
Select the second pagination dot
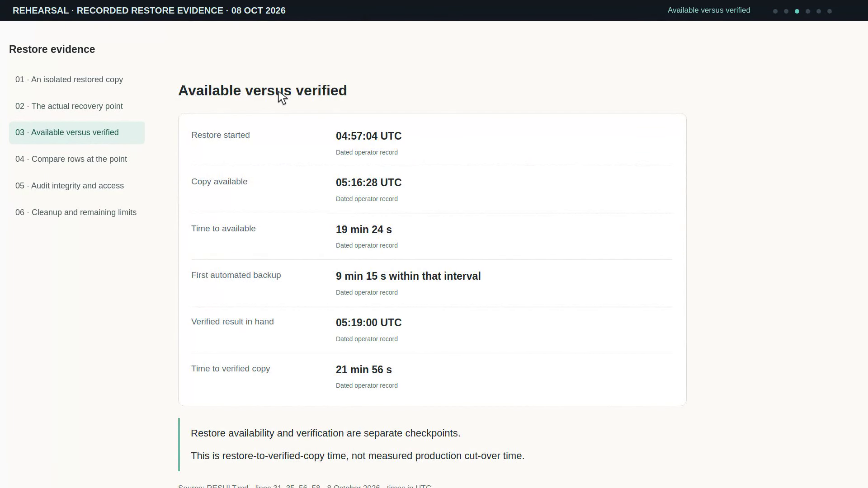point(786,11)
